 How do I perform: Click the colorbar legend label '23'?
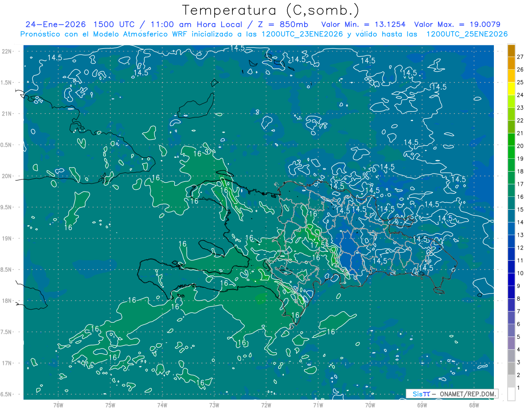[x=520, y=108]
